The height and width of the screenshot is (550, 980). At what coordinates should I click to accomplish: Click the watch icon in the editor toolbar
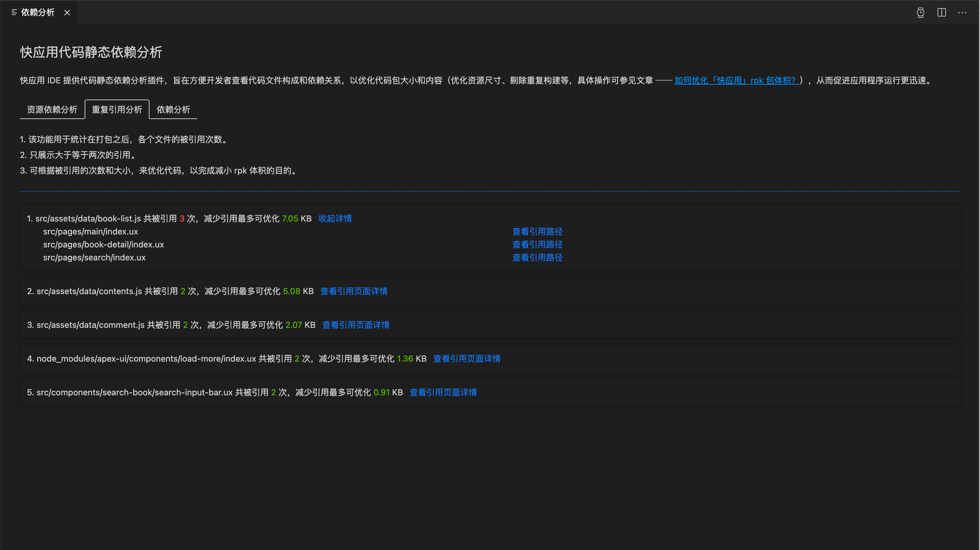tap(920, 13)
